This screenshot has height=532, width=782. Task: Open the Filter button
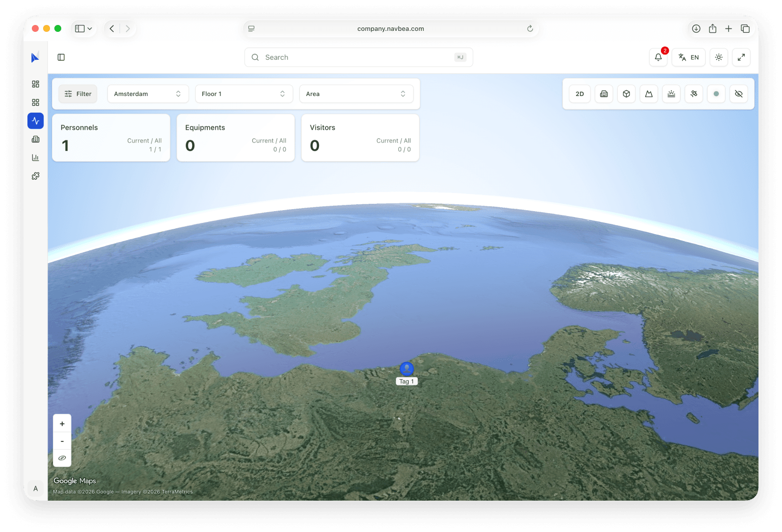(78, 94)
